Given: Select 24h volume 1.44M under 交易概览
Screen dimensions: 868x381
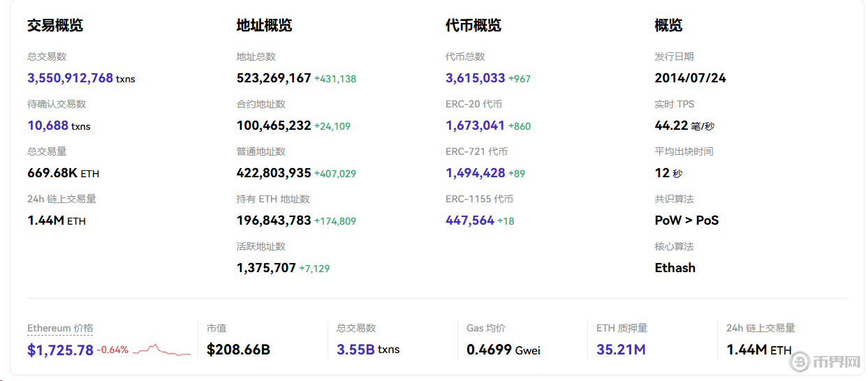Looking at the screenshot, I should 57,221.
